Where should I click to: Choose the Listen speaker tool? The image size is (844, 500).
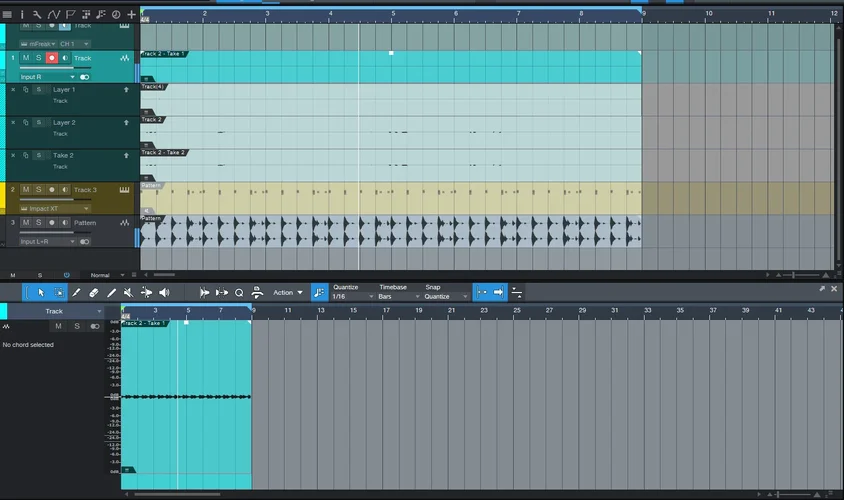(x=164, y=292)
